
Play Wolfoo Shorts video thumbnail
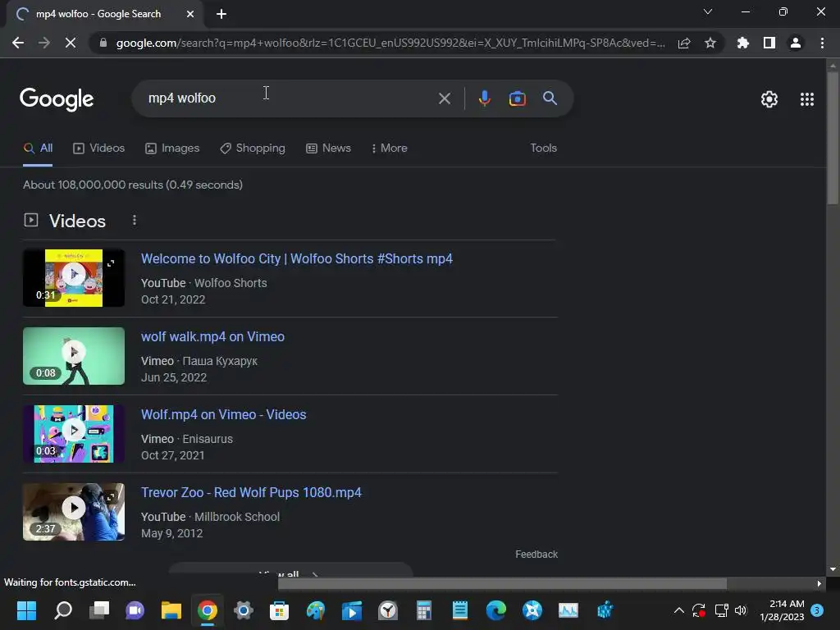(x=74, y=278)
